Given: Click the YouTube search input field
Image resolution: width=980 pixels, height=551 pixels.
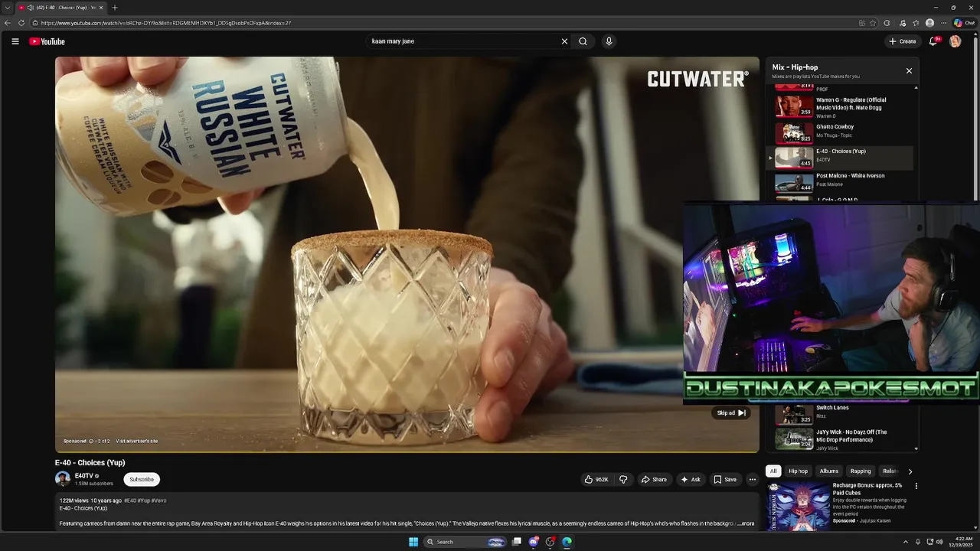Looking at the screenshot, I should [x=463, y=41].
